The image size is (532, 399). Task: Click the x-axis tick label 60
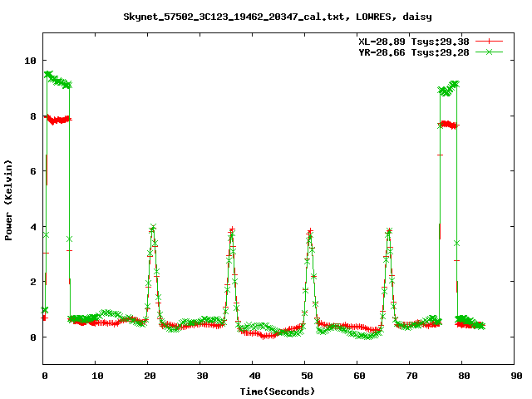coord(359,376)
